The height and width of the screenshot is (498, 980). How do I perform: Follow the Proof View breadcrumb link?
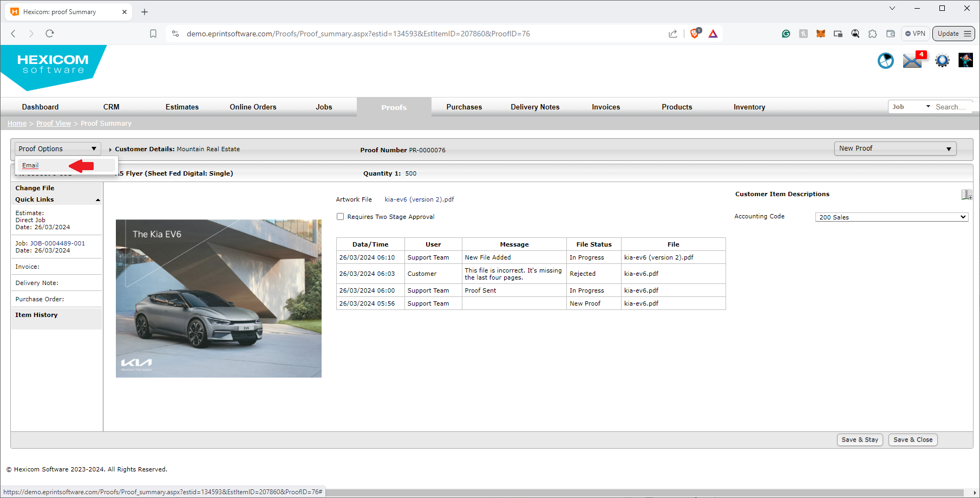[54, 124]
